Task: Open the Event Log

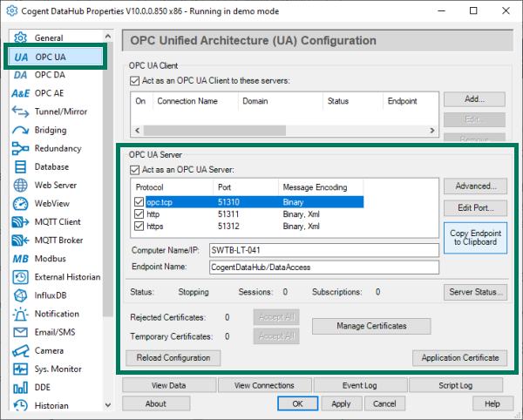Action: (359, 385)
